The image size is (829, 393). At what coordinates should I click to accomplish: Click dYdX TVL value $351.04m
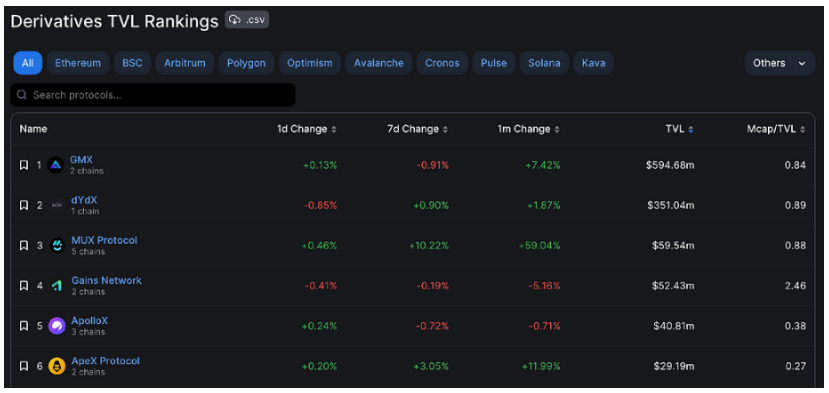(x=670, y=206)
